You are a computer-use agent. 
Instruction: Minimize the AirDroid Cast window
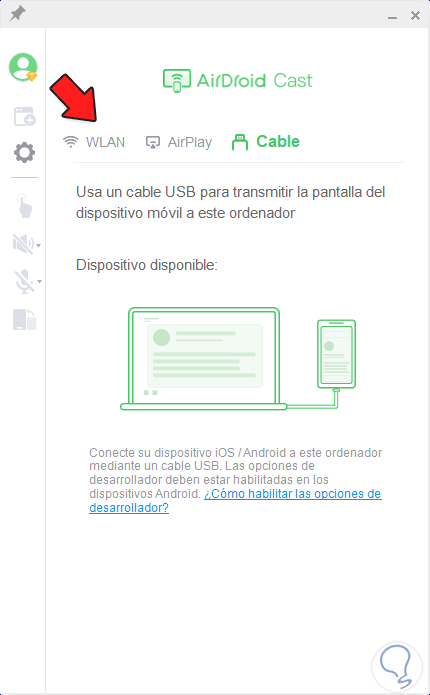(392, 17)
